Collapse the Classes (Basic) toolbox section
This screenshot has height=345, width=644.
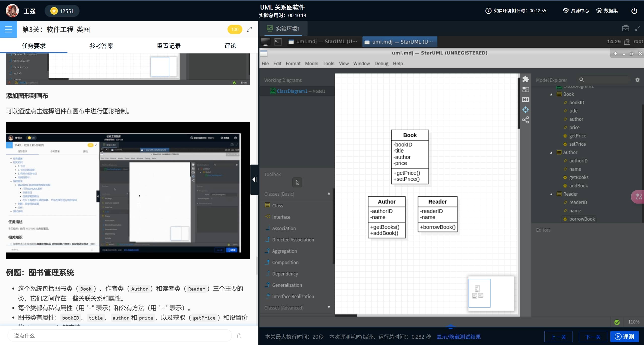pyautogui.click(x=329, y=194)
